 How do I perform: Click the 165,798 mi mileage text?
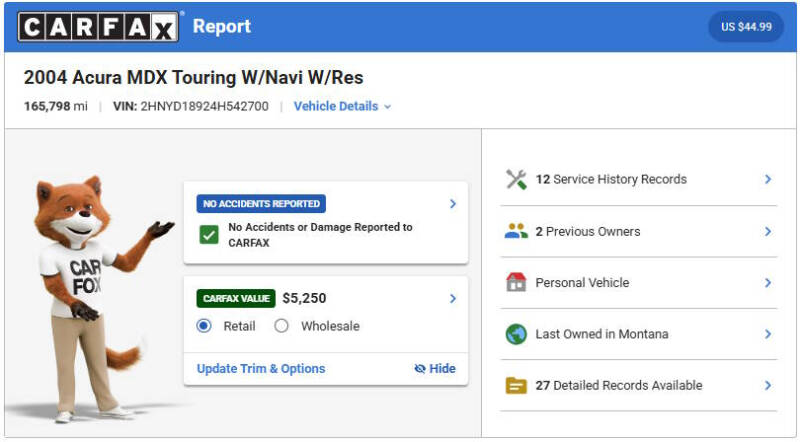point(56,106)
